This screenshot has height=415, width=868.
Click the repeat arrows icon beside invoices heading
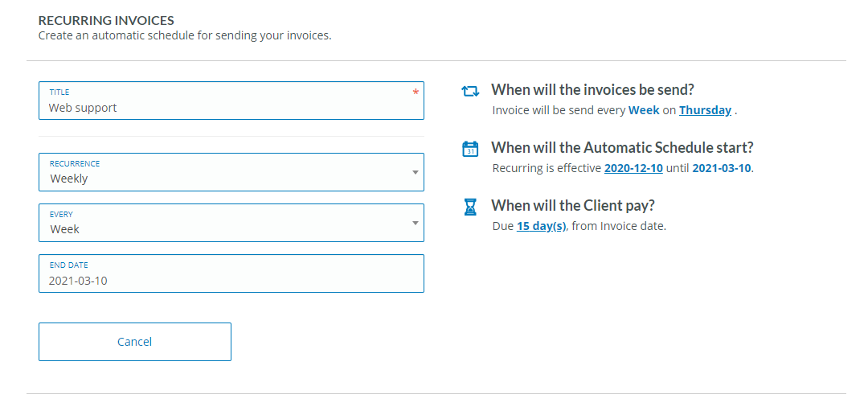470,92
